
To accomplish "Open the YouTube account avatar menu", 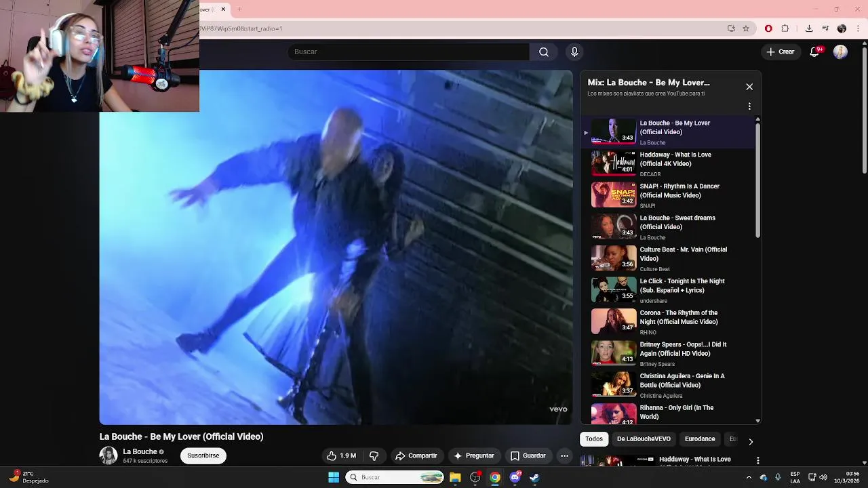I will [x=840, y=52].
